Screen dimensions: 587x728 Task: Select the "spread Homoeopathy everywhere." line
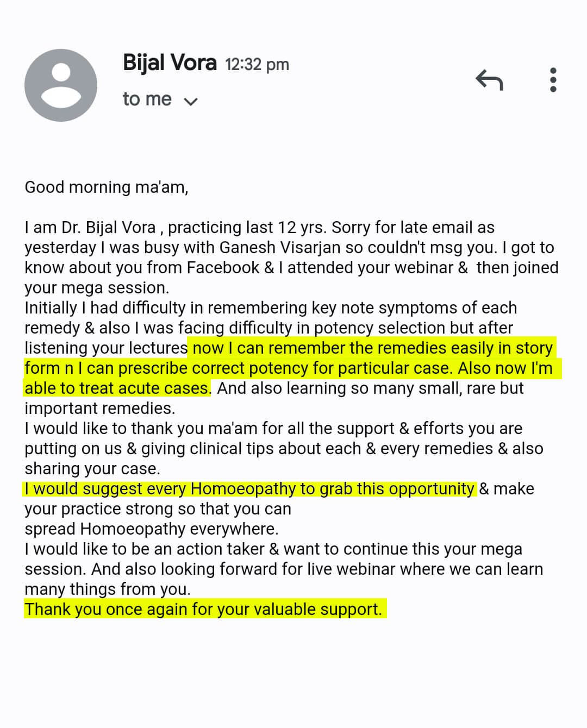point(152,529)
